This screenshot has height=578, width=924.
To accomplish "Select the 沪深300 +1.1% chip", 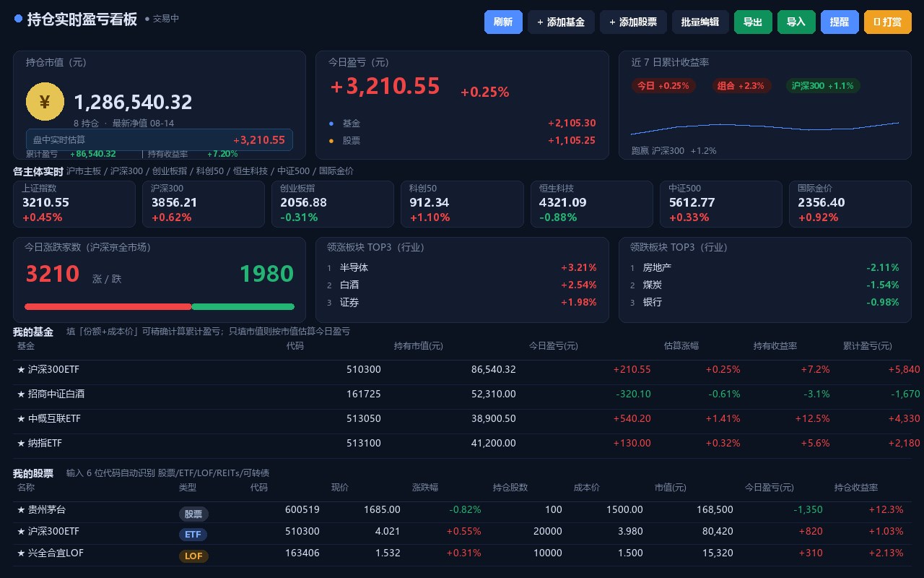I will pos(823,85).
